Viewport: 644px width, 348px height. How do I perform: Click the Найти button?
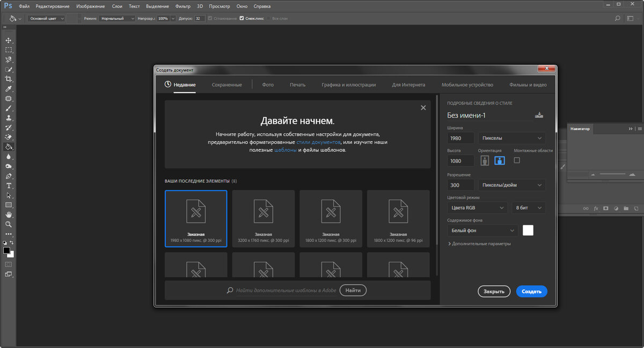tap(353, 290)
